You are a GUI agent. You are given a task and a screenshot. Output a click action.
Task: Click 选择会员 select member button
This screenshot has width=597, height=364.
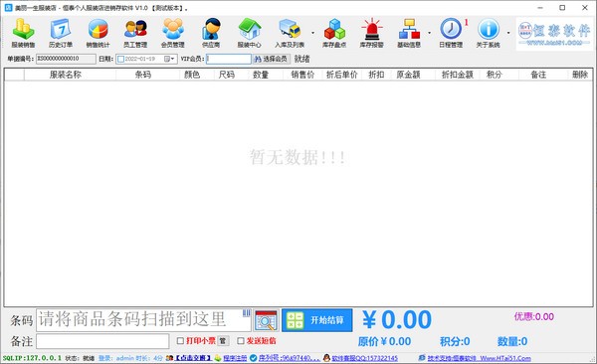271,59
